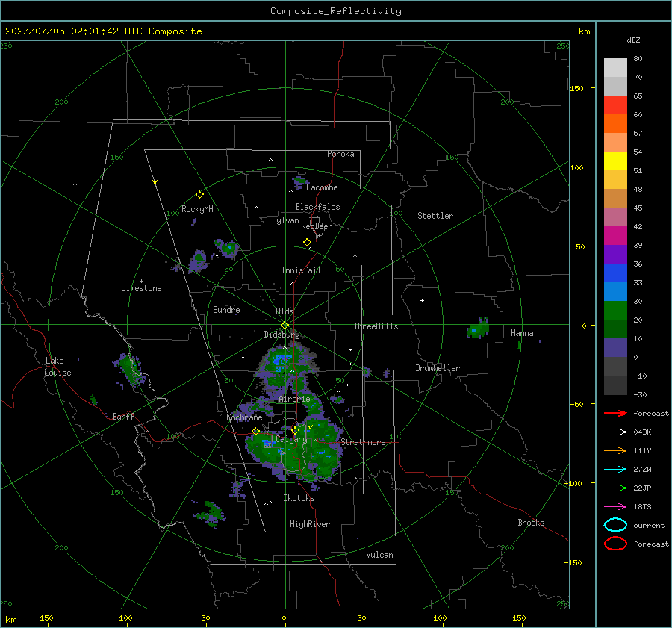Select the 80 dBZ light gray swatch
Screen dimensions: 672x628
615,68
